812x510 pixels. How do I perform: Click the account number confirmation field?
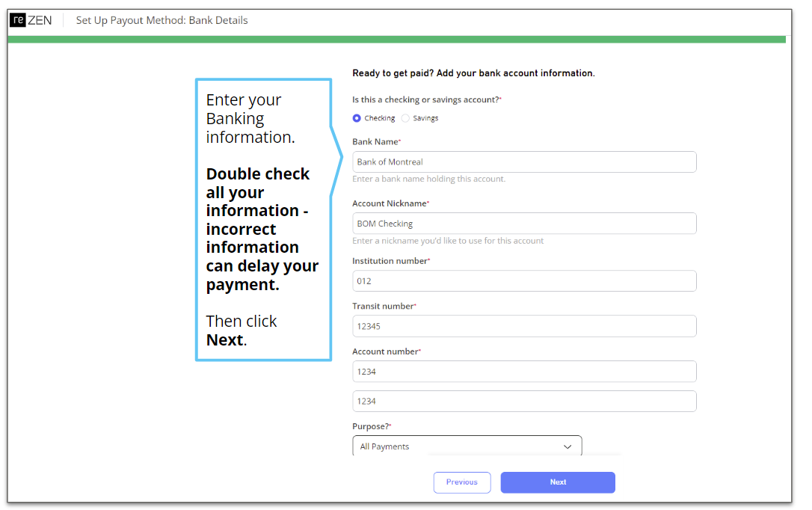coord(523,401)
